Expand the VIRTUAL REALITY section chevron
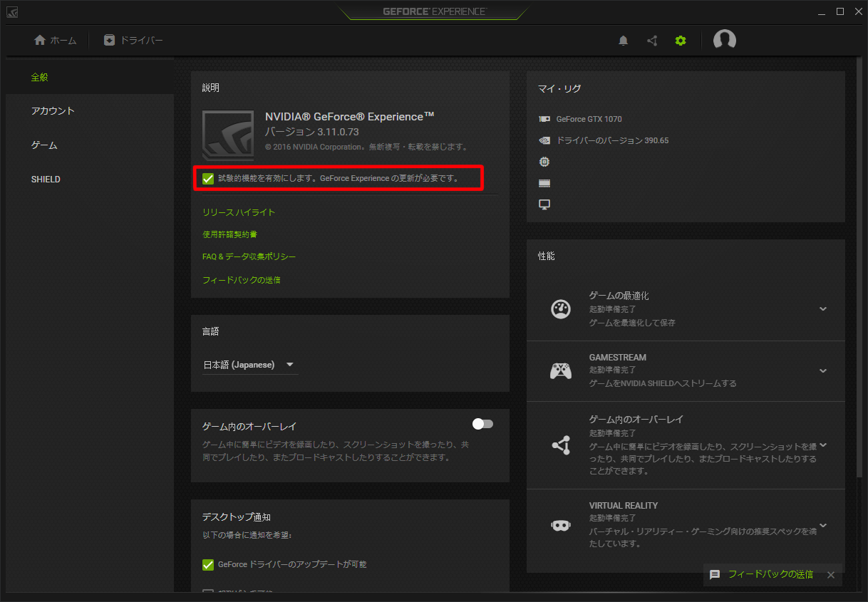 click(823, 526)
